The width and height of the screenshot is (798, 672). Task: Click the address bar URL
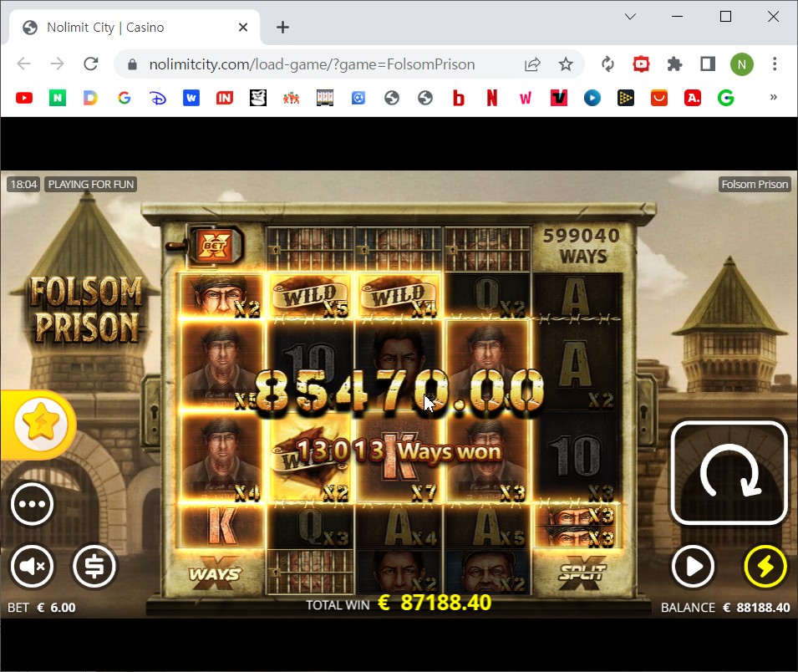312,64
